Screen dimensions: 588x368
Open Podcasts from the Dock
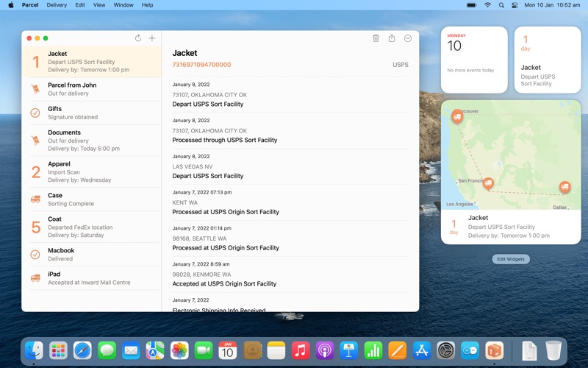click(325, 351)
